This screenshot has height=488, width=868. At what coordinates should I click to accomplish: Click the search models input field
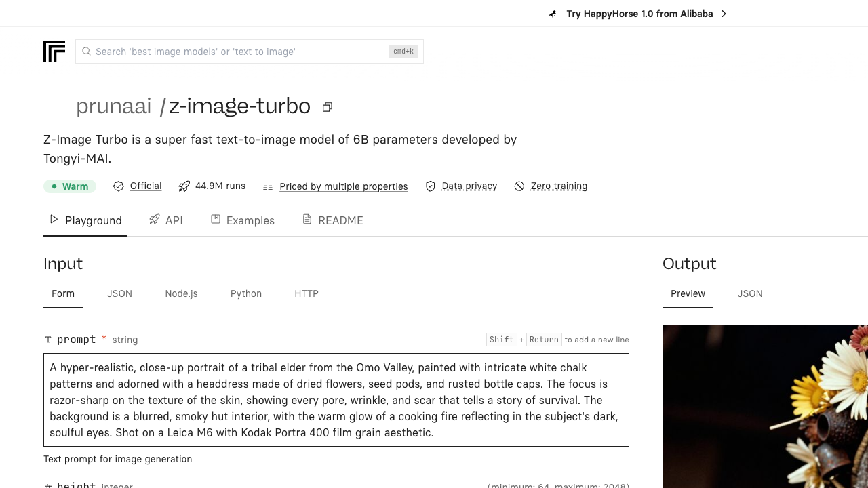point(250,52)
